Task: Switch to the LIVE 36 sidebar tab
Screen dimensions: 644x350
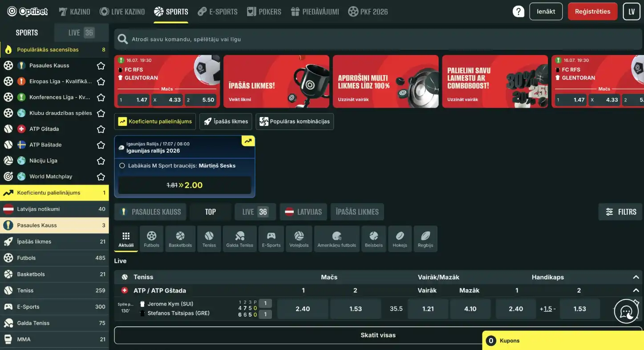Action: coord(81,32)
